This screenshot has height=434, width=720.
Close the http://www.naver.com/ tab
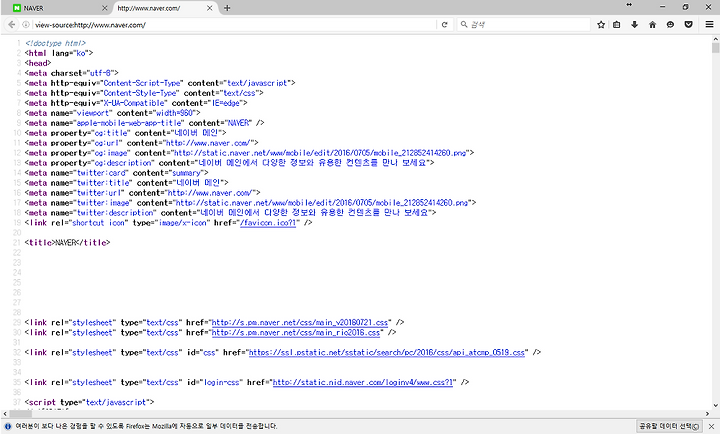click(209, 8)
